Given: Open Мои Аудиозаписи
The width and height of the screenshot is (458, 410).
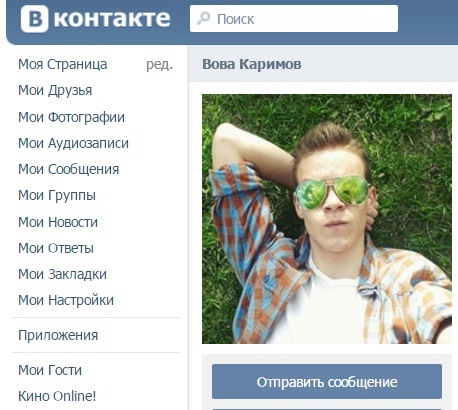Looking at the screenshot, I should coord(73,143).
